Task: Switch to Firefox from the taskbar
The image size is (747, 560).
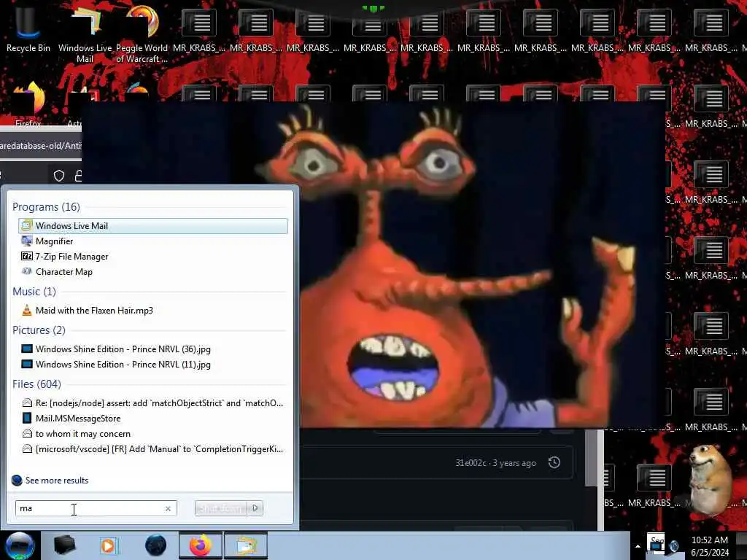Action: (201, 545)
